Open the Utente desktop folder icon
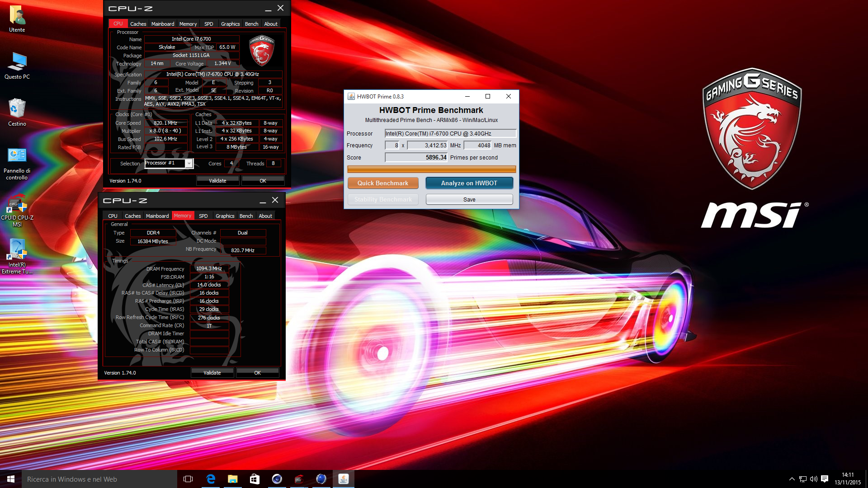This screenshot has height=488, width=868. (17, 19)
